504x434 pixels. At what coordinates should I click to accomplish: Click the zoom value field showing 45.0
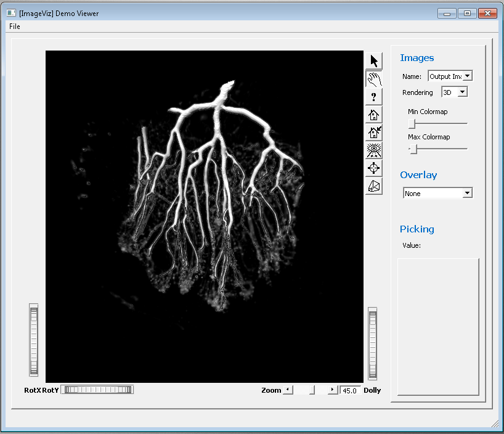(x=351, y=390)
